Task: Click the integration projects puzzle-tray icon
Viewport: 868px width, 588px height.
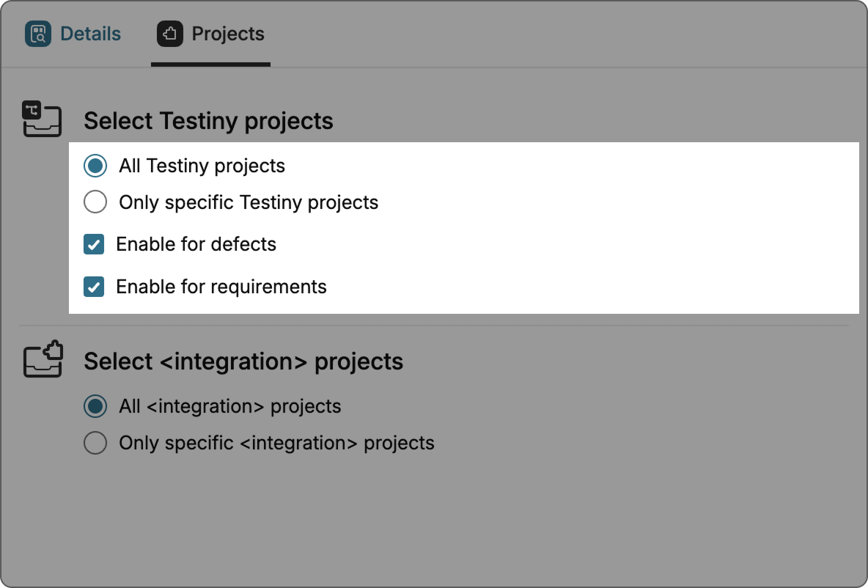Action: (x=43, y=359)
